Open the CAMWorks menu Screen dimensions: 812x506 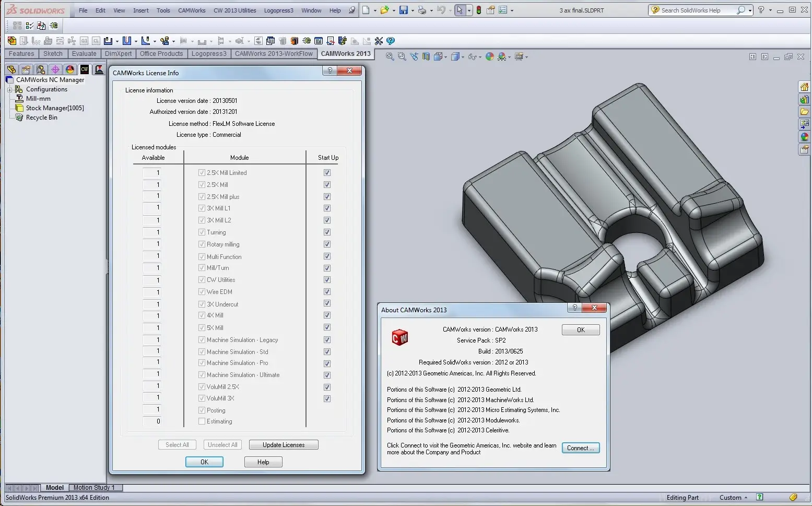(x=192, y=10)
